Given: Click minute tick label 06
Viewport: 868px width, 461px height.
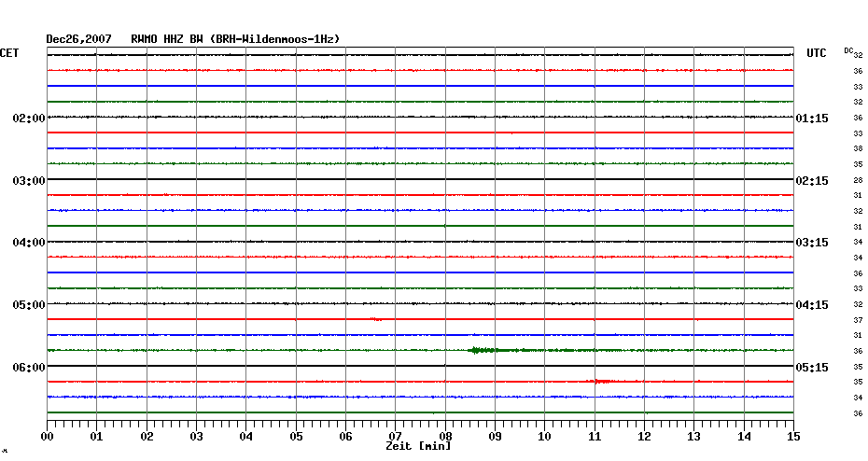Looking at the screenshot, I should tap(345, 437).
